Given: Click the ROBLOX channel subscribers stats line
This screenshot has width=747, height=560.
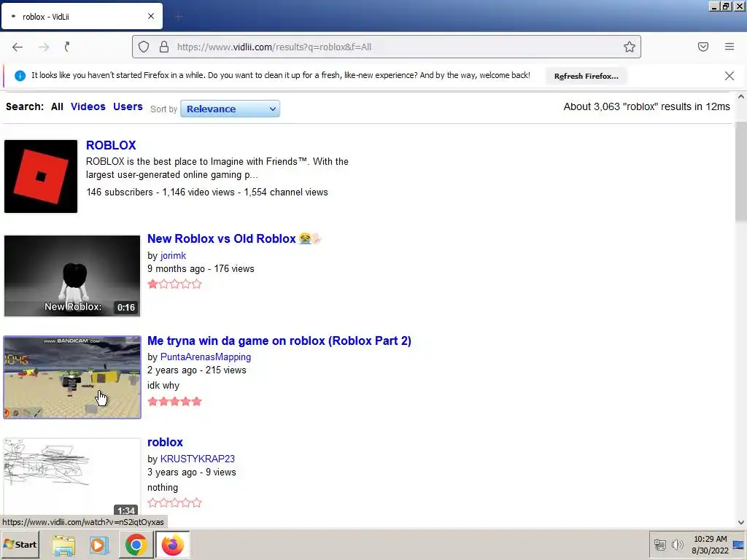Looking at the screenshot, I should coord(206,192).
